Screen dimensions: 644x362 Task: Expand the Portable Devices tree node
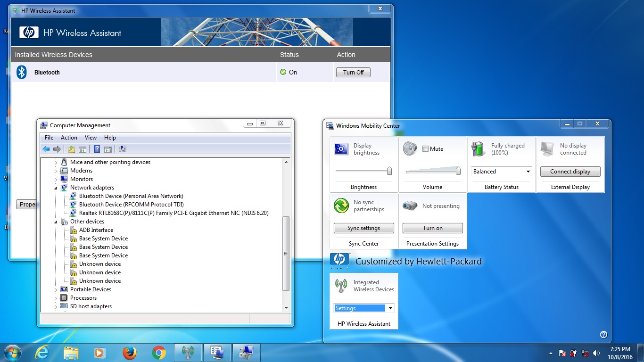coord(56,290)
